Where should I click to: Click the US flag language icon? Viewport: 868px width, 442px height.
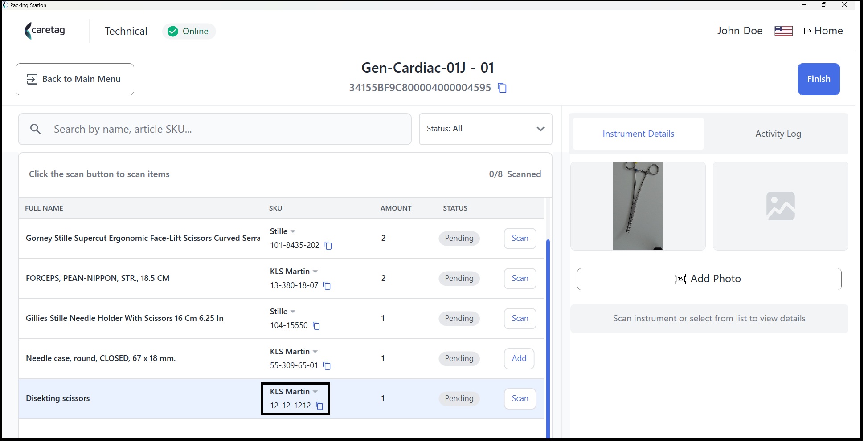783,31
